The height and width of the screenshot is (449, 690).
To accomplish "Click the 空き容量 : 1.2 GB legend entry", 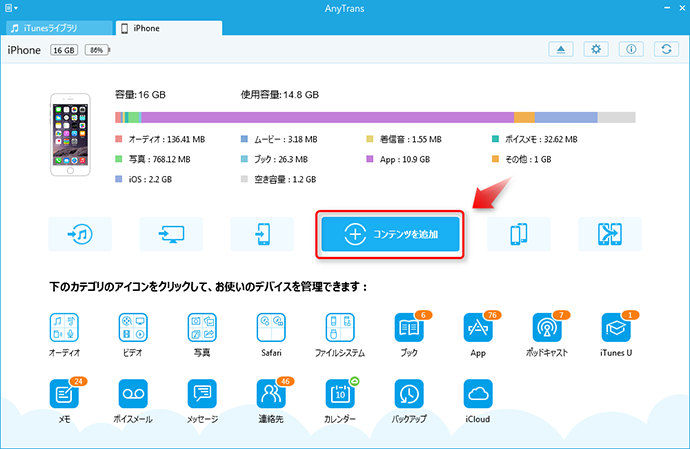I will 279,179.
